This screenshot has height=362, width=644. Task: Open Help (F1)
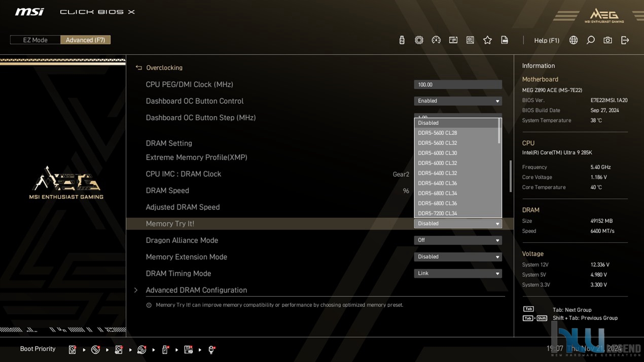547,40
